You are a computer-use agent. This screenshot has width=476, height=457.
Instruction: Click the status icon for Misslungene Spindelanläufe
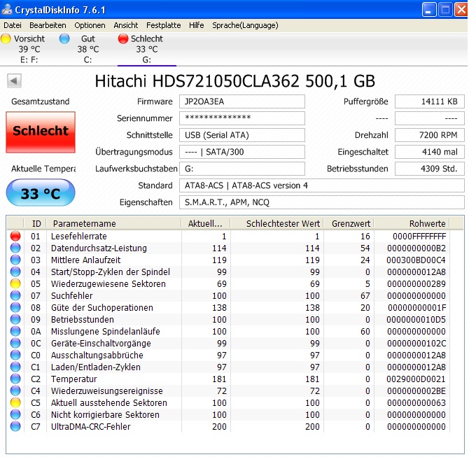(15, 331)
